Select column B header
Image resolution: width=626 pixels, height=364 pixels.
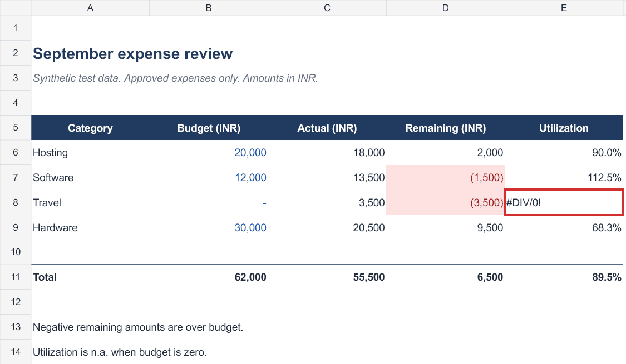[x=209, y=8]
